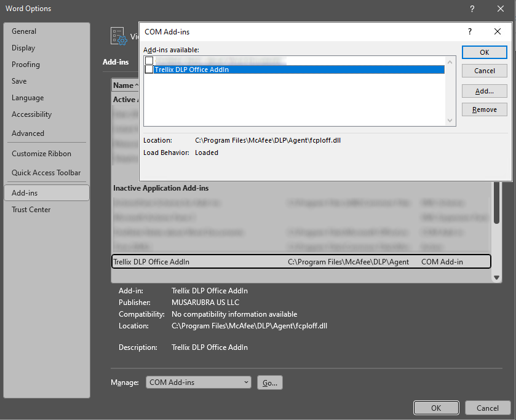Check the first blurred add-in checkbox
Image resolution: width=516 pixels, height=420 pixels.
149,60
